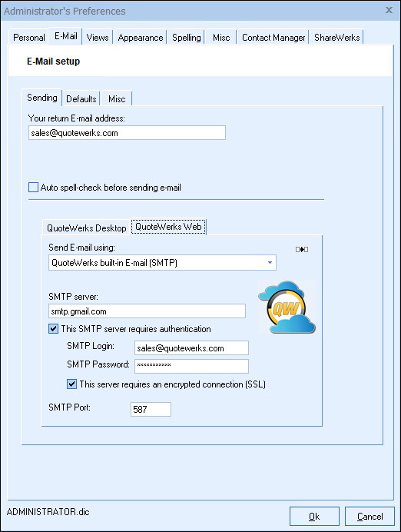Uncheck SMTP server requires authentication
The height and width of the screenshot is (532, 401).
53,329
